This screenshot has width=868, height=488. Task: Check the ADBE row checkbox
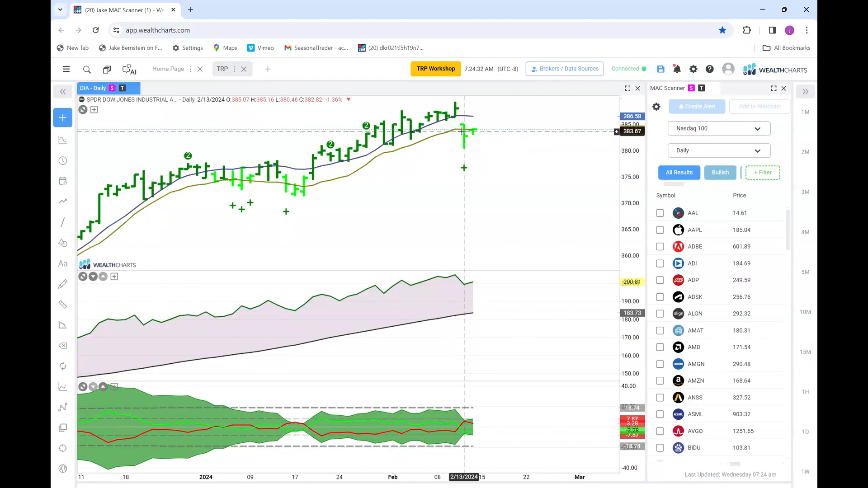pos(660,247)
